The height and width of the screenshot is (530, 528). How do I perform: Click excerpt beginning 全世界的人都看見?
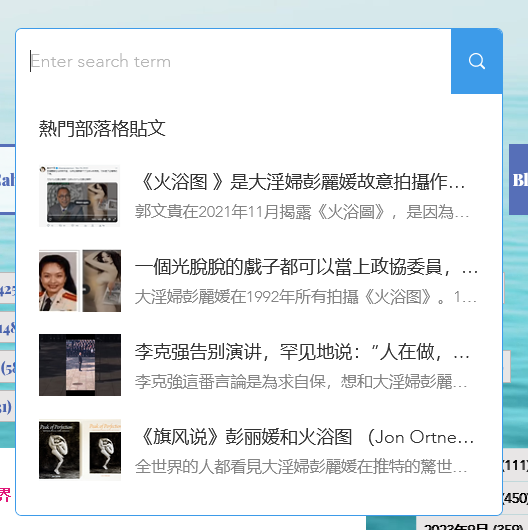[301, 467]
